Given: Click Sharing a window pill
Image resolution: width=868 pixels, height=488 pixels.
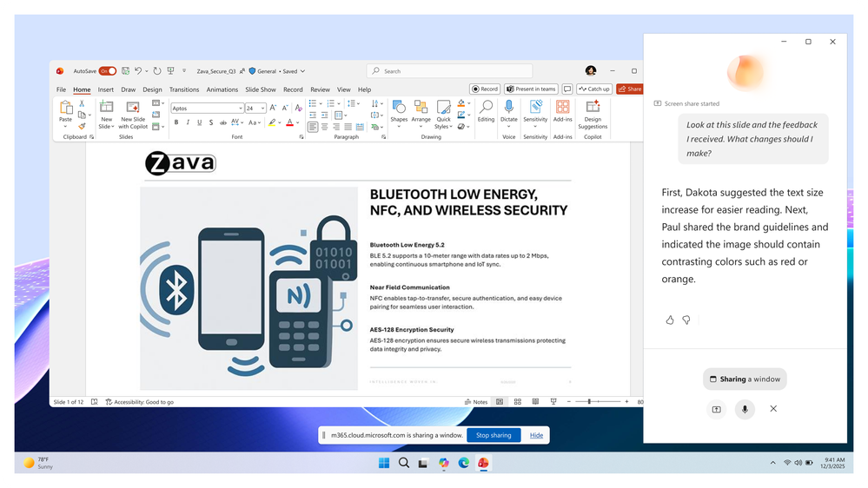Looking at the screenshot, I should [x=745, y=379].
